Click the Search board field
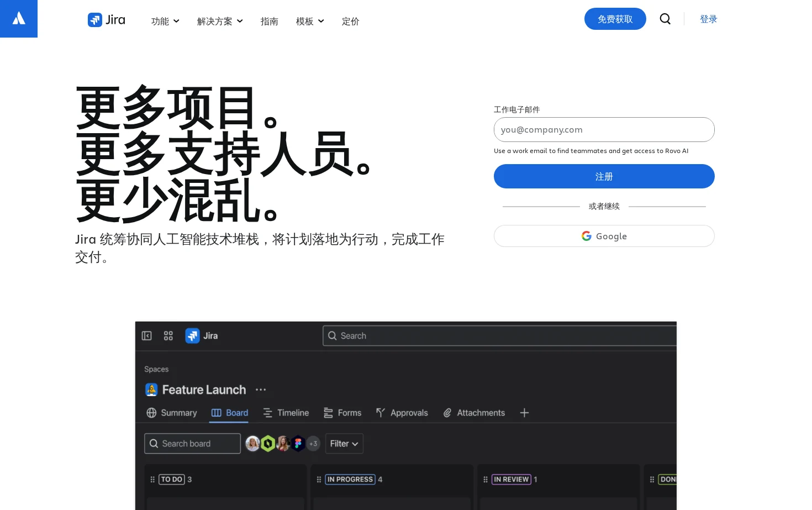The image size is (812, 510). point(192,444)
